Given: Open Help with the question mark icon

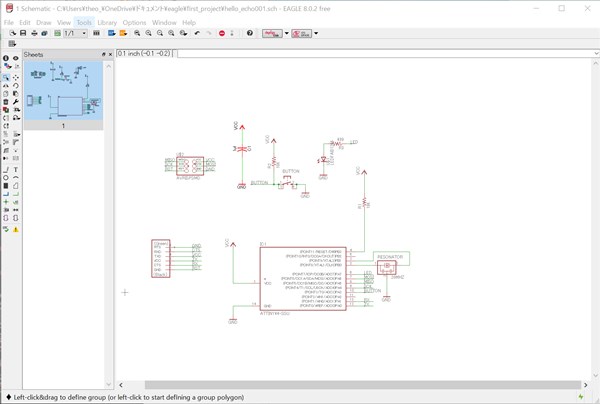Looking at the screenshot, I should (250, 33).
